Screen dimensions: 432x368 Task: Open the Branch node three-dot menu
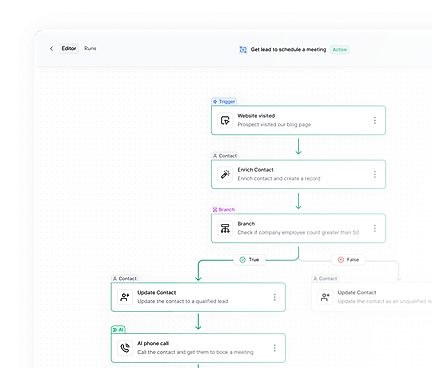pos(375,228)
